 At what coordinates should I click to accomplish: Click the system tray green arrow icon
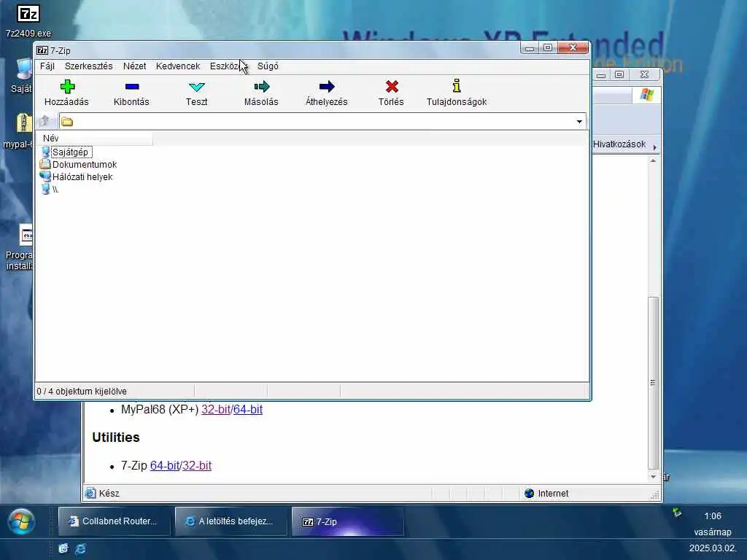(x=677, y=513)
